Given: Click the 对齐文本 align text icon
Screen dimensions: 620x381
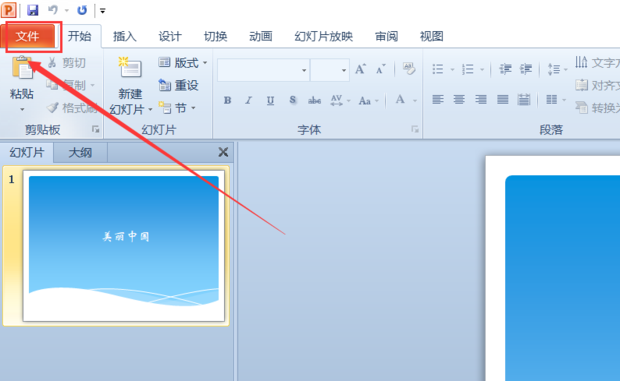Looking at the screenshot, I should (x=581, y=85).
